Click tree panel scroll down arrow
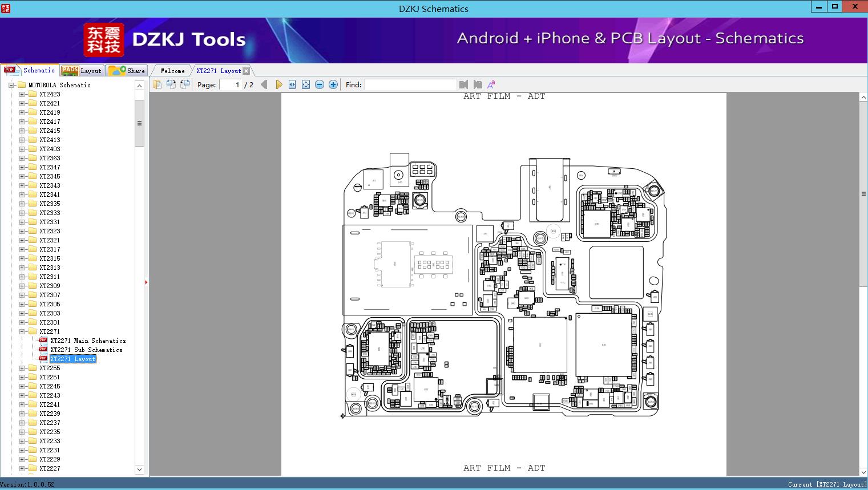The width and height of the screenshot is (868, 490). coord(139,469)
